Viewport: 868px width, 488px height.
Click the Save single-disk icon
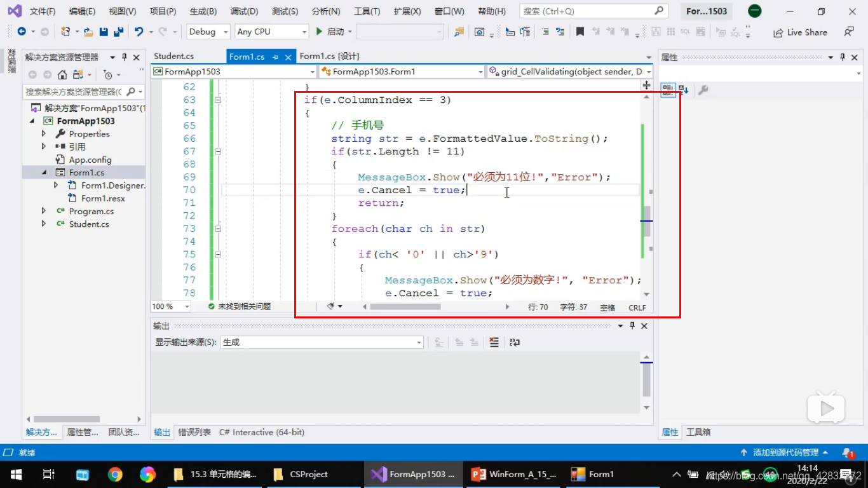(x=104, y=32)
